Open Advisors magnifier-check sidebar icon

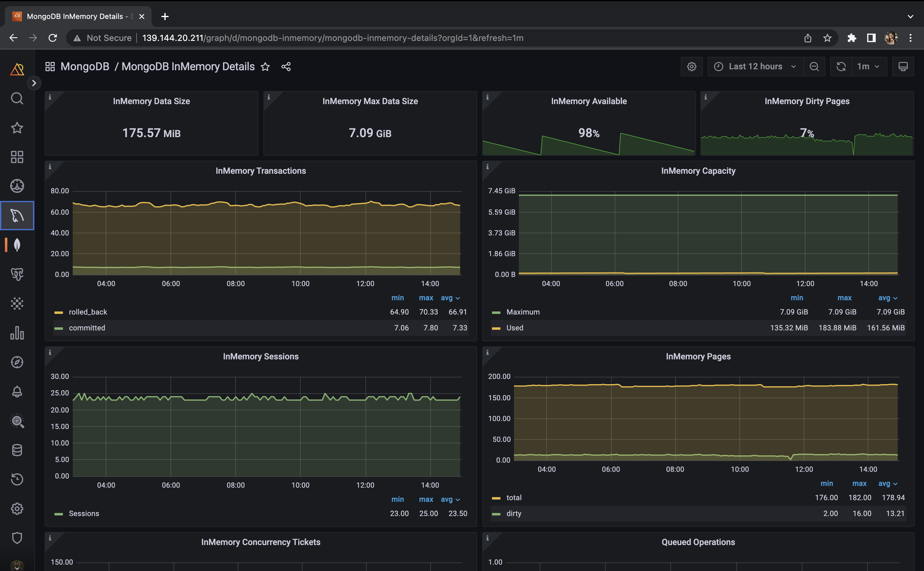pos(17,421)
